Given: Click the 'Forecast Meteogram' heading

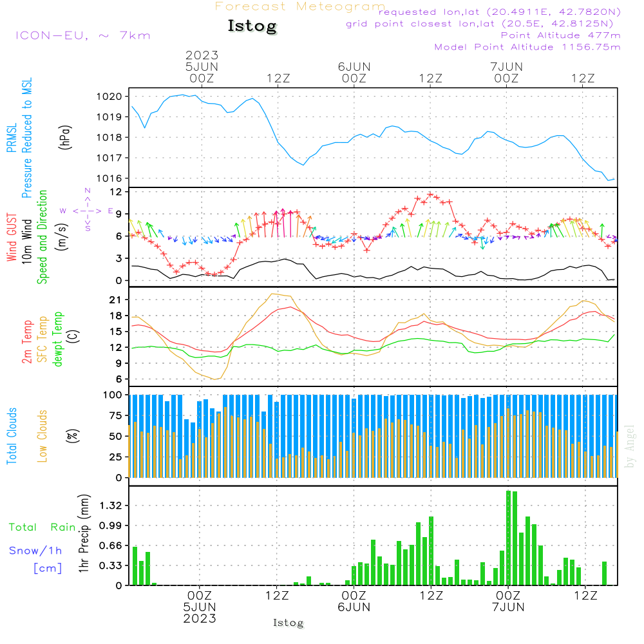Looking at the screenshot, I should (x=300, y=6).
